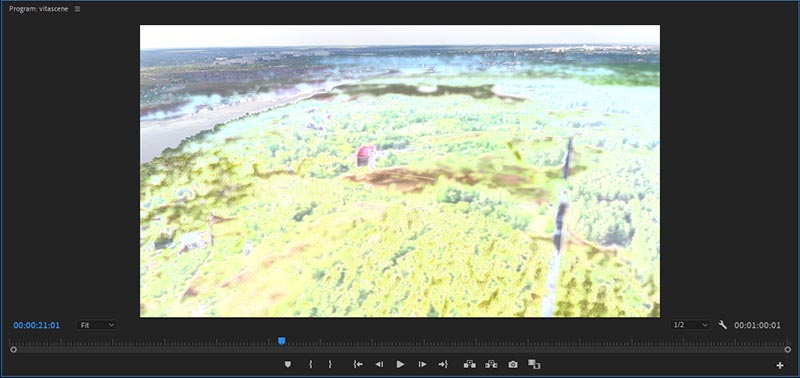
Task: Click the Go to Out point button
Action: point(443,364)
